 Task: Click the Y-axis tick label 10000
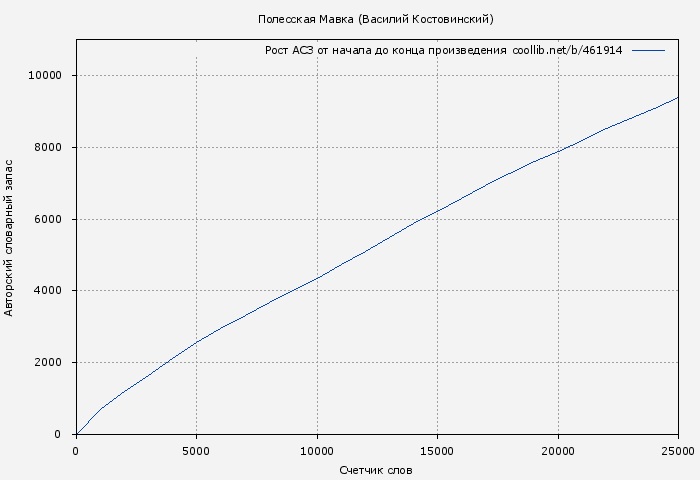44,75
